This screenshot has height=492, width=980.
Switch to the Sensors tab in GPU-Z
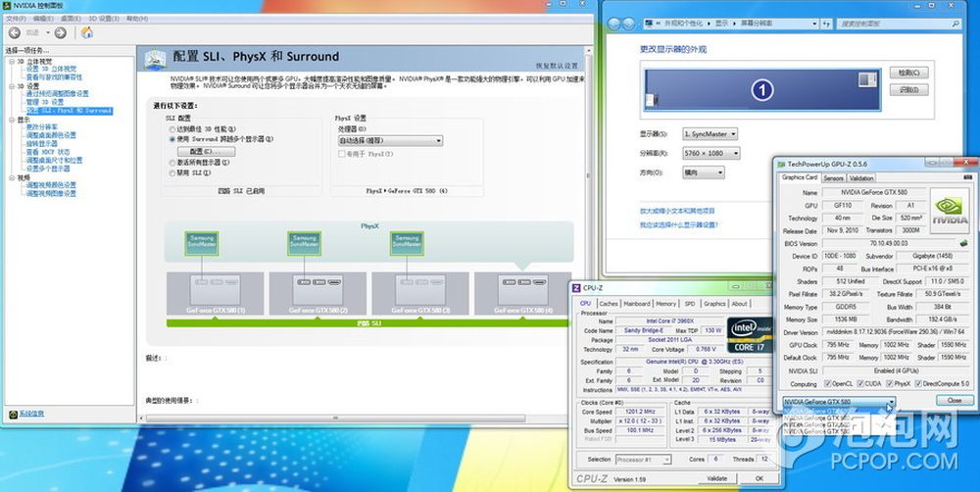point(833,178)
